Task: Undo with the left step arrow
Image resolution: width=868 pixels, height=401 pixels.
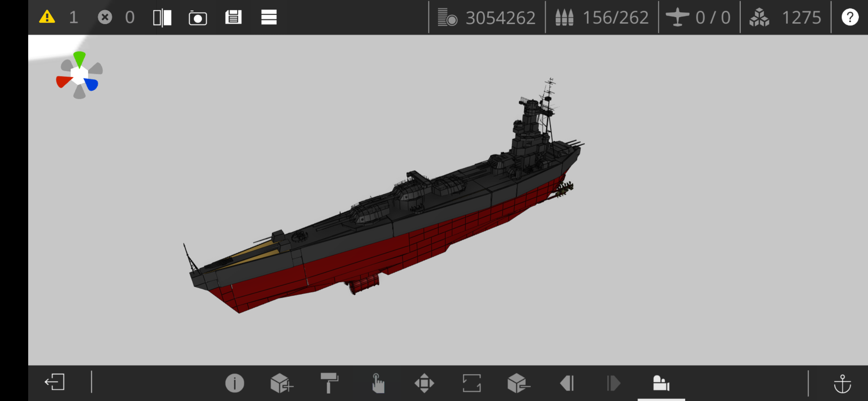Action: click(567, 383)
